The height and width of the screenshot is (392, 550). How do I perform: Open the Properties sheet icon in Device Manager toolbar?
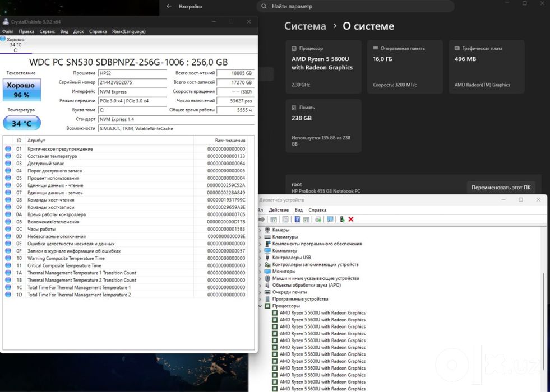tap(285, 220)
